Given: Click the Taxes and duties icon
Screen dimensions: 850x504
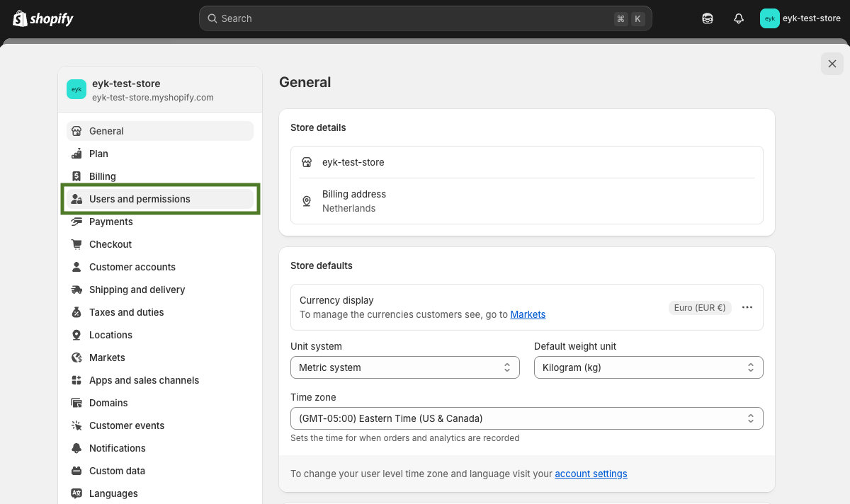Looking at the screenshot, I should pos(76,312).
